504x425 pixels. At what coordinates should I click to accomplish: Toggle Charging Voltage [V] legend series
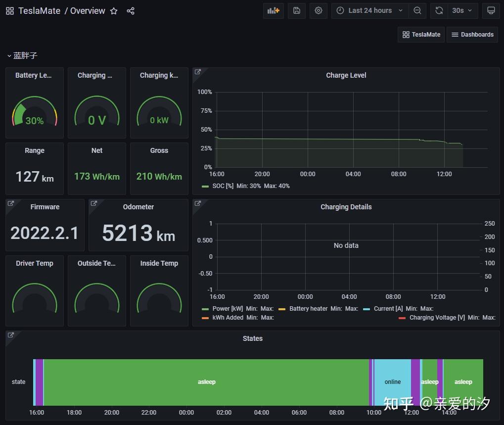coord(437,318)
